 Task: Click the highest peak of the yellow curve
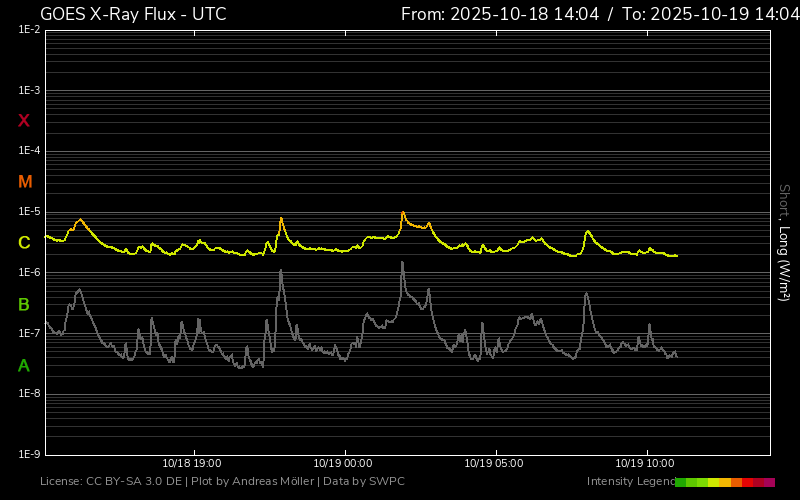(x=403, y=212)
